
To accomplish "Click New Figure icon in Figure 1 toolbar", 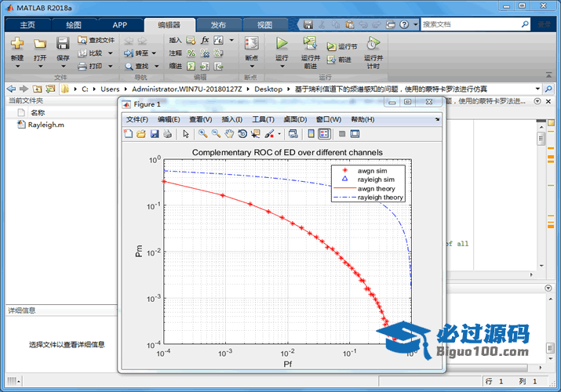I will tap(128, 133).
